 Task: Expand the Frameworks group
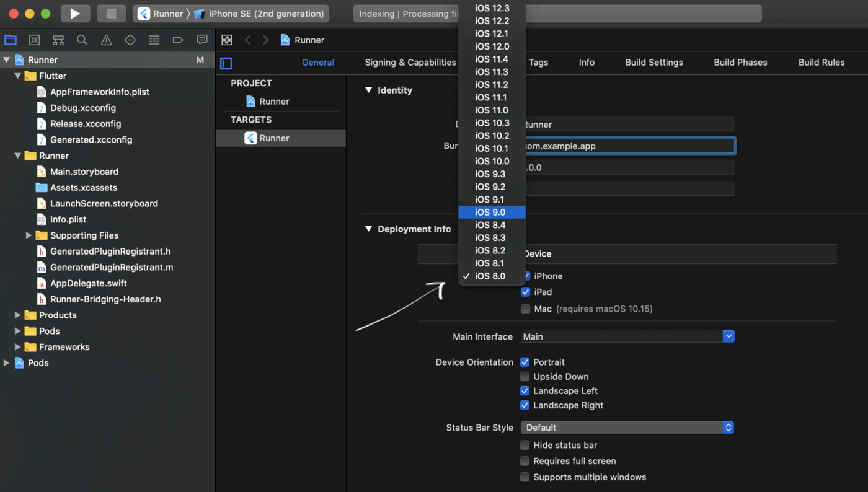18,347
